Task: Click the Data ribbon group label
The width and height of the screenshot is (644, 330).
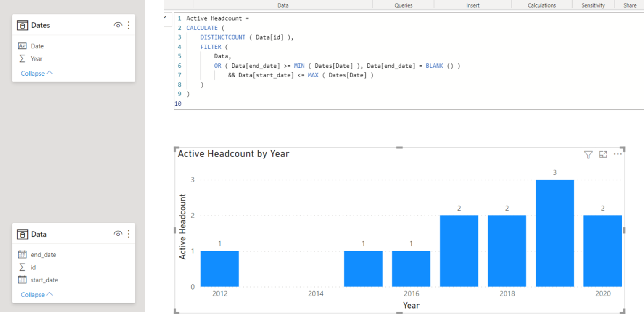Action: [x=283, y=5]
